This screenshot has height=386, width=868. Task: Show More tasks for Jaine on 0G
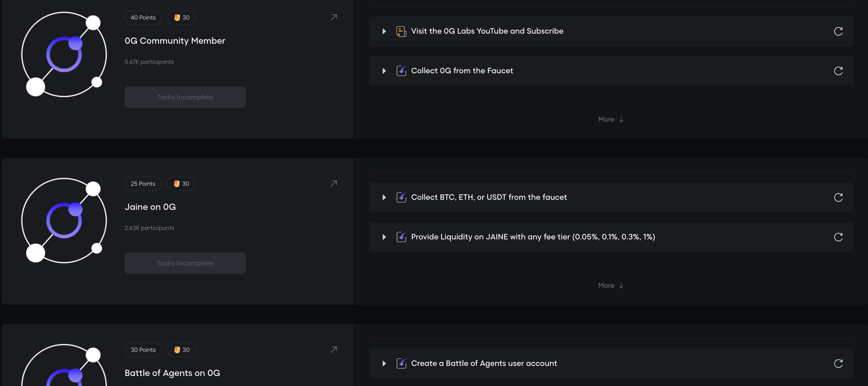coord(611,286)
